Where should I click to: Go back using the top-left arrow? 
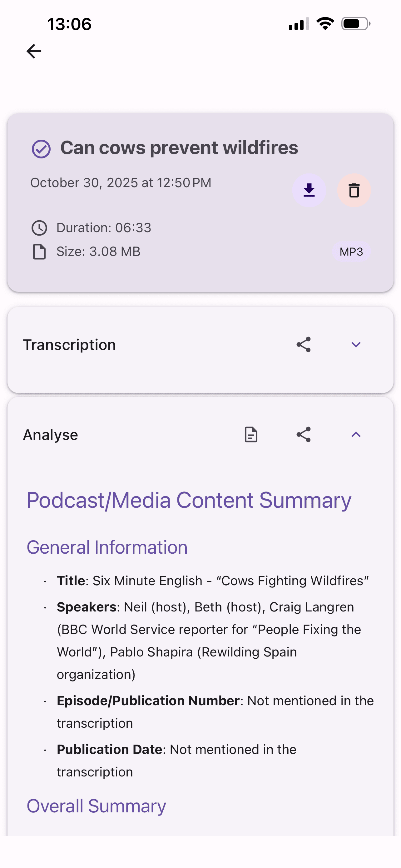coord(34,51)
